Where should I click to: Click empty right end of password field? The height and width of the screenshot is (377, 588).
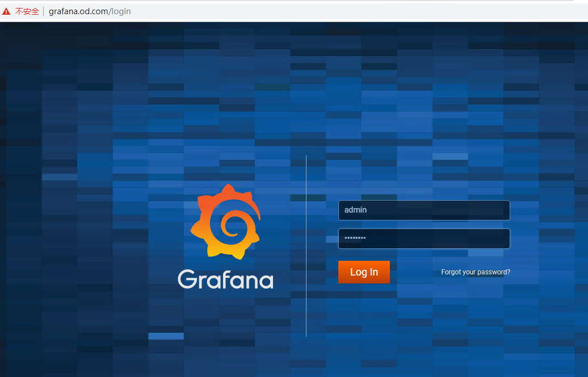(x=494, y=239)
